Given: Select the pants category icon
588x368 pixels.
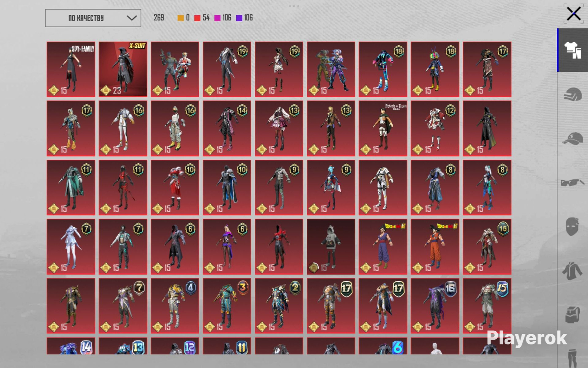Looking at the screenshot, I should pos(572,358).
